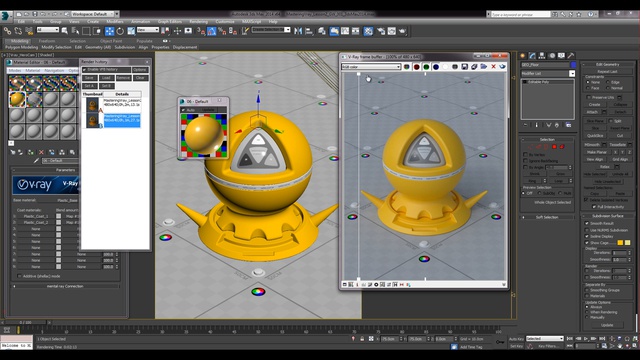640x360 pixels.
Task: Toggle Smooth Result checkbox
Action: [587, 223]
